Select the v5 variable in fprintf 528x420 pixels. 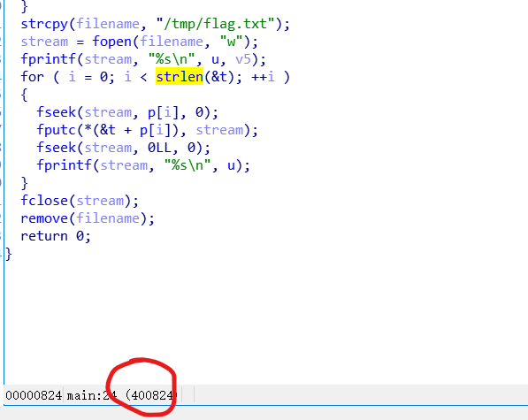(243, 59)
